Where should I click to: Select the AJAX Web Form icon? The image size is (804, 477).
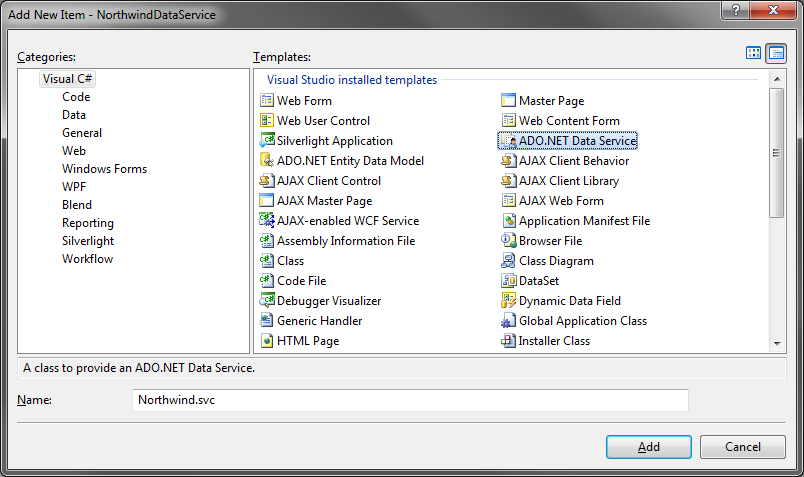click(509, 201)
